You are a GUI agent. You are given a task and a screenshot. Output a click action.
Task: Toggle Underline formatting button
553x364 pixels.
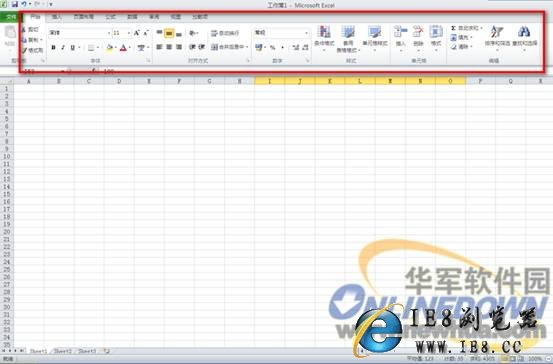[x=73, y=47]
